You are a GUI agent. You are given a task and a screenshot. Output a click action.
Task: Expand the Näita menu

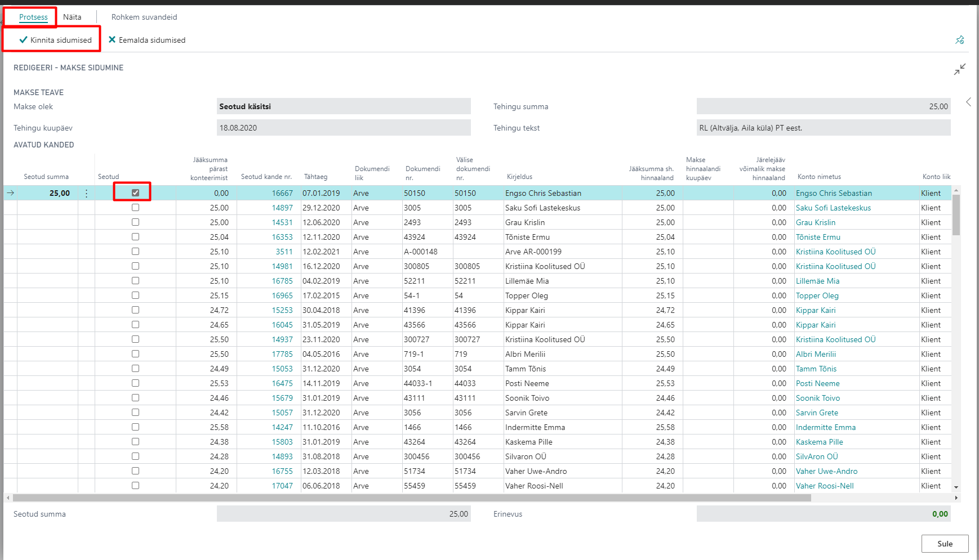[72, 17]
